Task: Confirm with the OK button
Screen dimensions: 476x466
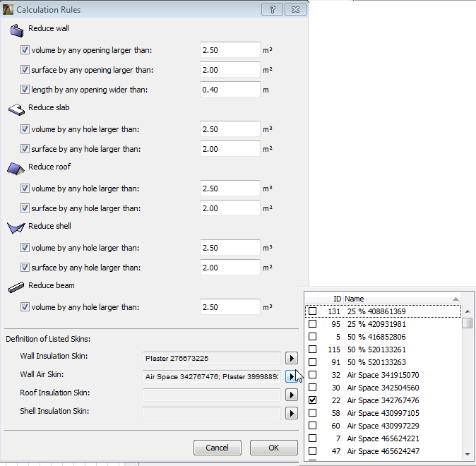Action: point(273,448)
